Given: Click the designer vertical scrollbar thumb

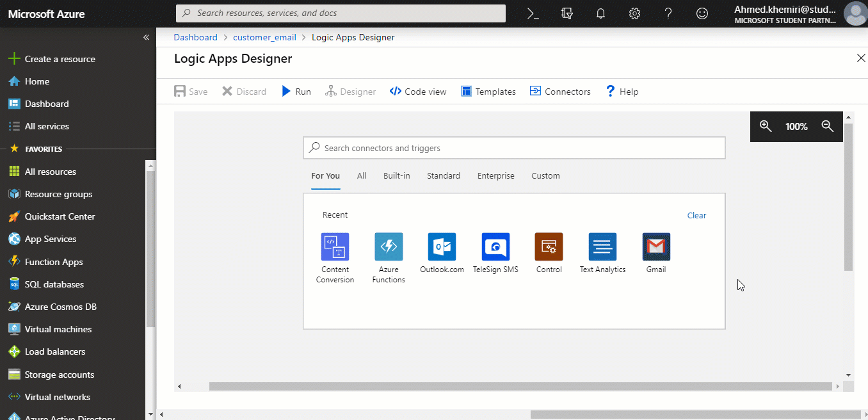Looking at the screenshot, I should 848,197.
